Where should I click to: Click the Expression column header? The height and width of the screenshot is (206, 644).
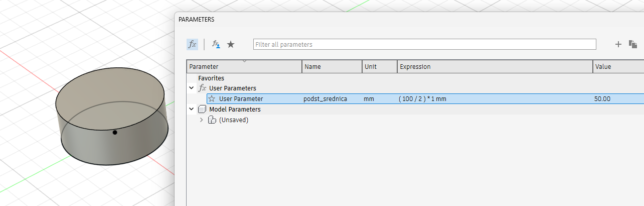click(x=495, y=67)
